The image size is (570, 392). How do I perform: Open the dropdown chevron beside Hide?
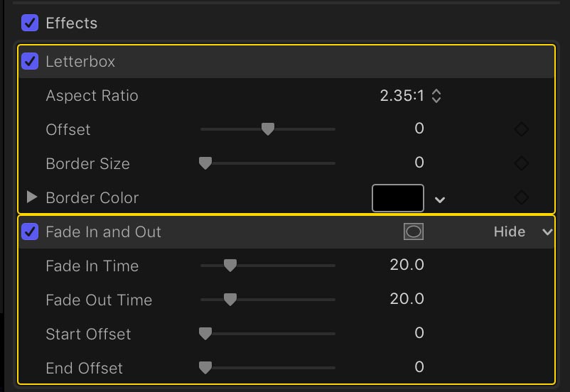[547, 232]
